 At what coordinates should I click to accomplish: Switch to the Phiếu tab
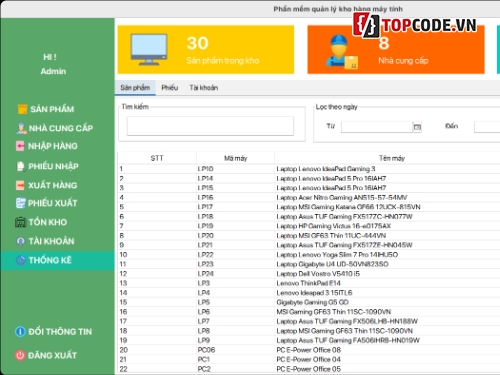click(x=170, y=88)
